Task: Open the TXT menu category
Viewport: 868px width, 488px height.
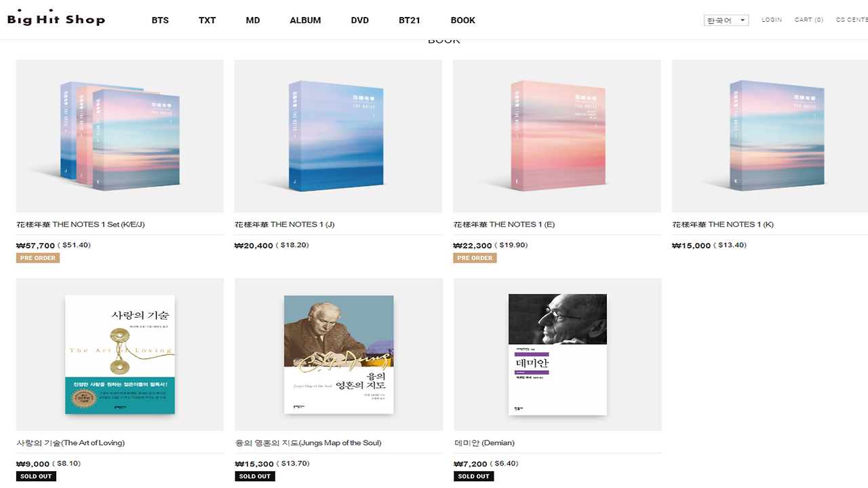Action: pos(208,20)
